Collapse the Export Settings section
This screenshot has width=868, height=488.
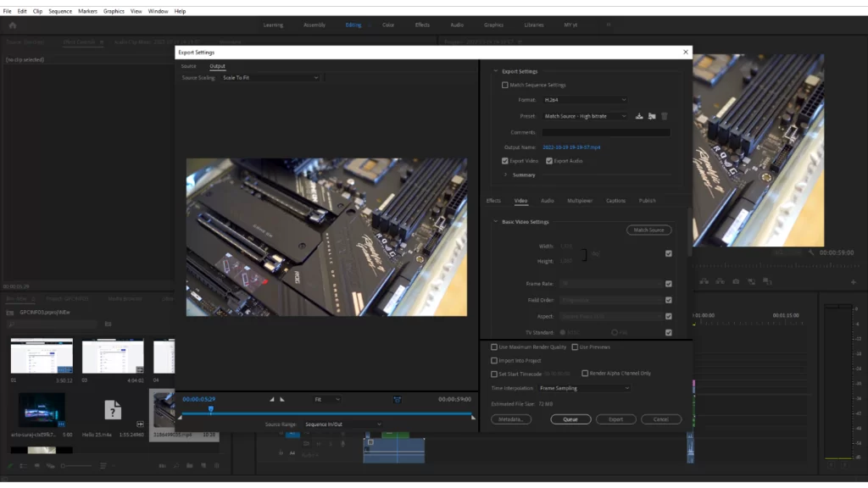coord(495,71)
